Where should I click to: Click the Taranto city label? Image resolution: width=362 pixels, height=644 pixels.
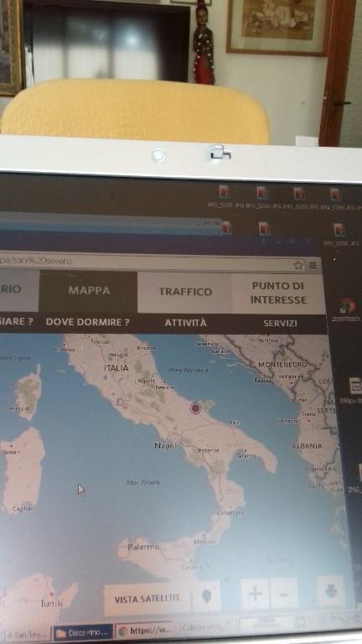tap(246, 455)
